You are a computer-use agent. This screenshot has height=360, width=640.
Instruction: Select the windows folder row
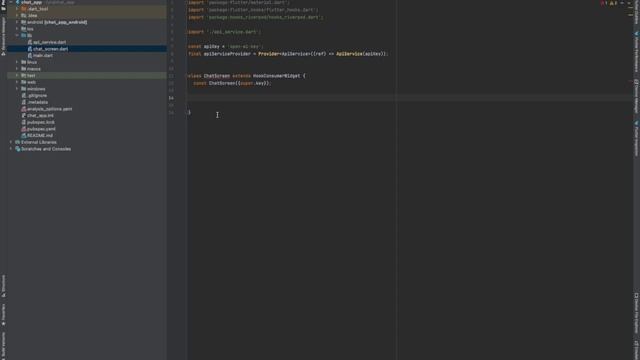point(87,89)
